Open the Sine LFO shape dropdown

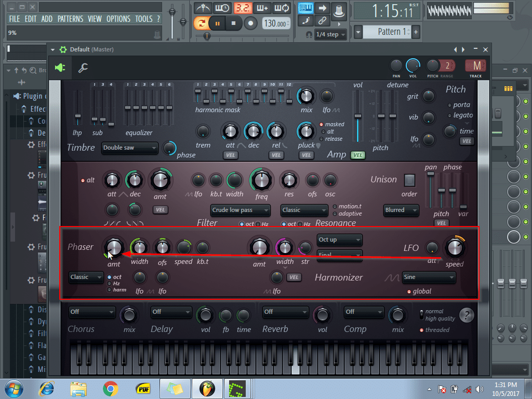(429, 277)
